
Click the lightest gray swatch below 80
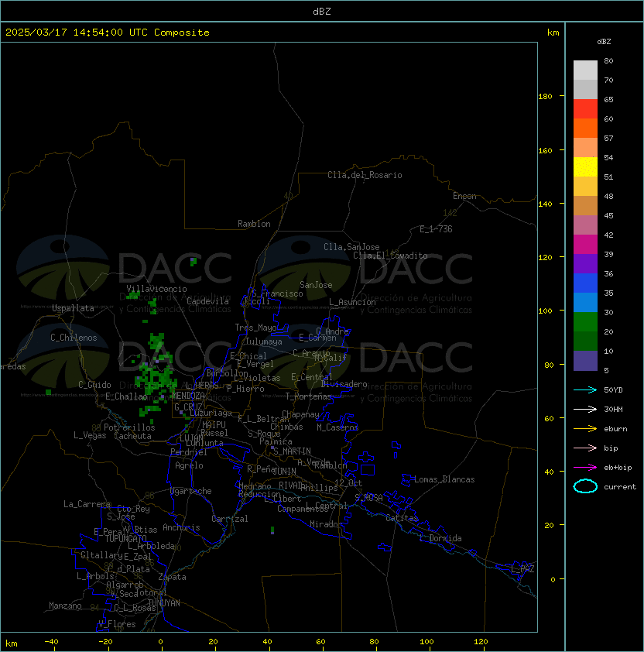pos(585,70)
